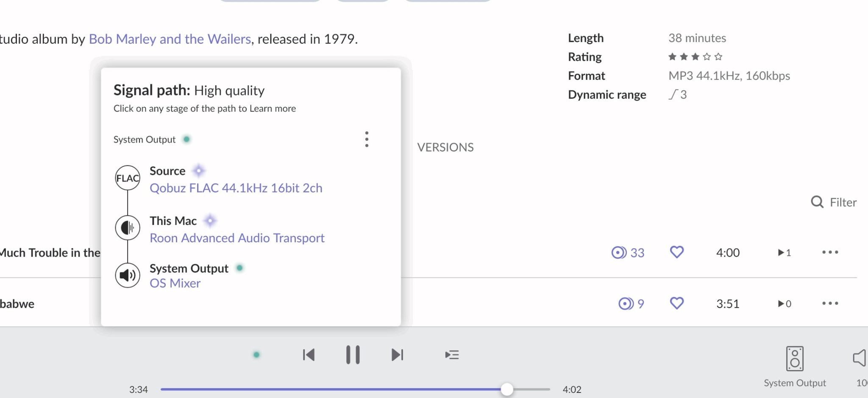This screenshot has width=868, height=398.
Task: Click the green dot beside System Output stage
Action: [239, 268]
